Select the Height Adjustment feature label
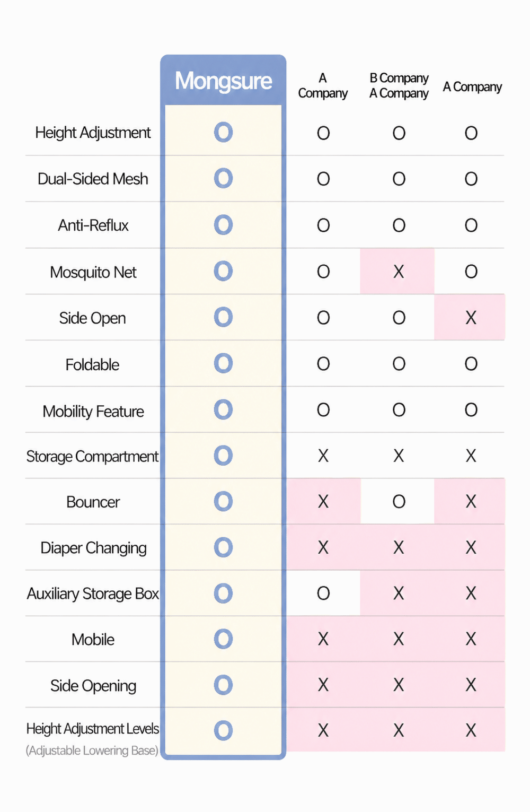The height and width of the screenshot is (812, 530). tap(93, 133)
